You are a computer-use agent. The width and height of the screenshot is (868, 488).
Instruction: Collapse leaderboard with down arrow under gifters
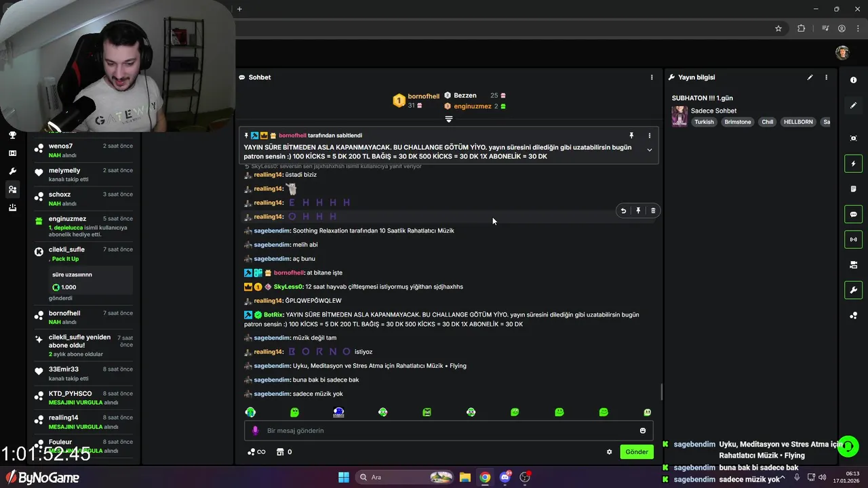pos(448,119)
